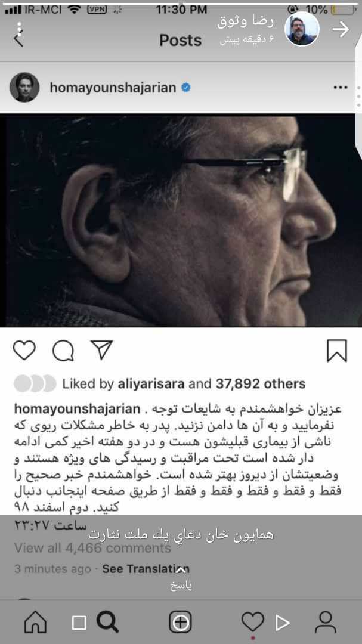Save post with bookmark icon
Viewport: 362px width, 644px height.
(337, 351)
